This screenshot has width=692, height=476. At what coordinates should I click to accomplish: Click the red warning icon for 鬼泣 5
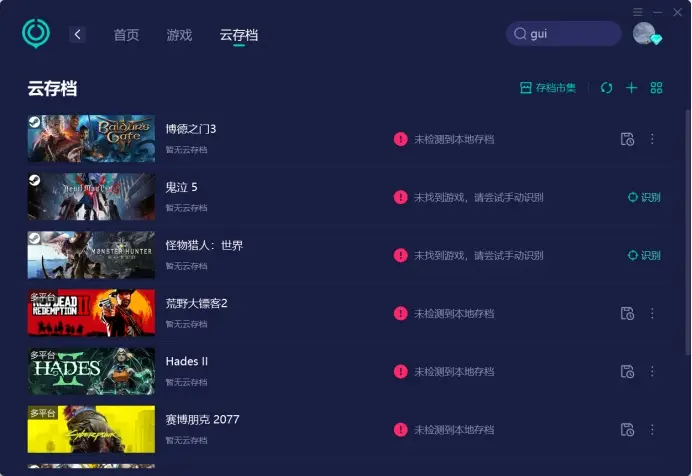tap(401, 197)
